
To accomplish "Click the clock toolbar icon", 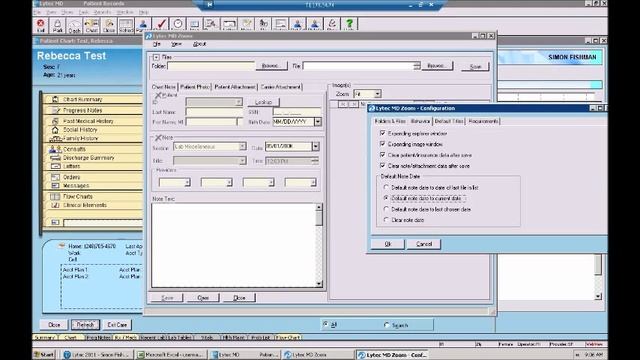I will [x=178, y=24].
